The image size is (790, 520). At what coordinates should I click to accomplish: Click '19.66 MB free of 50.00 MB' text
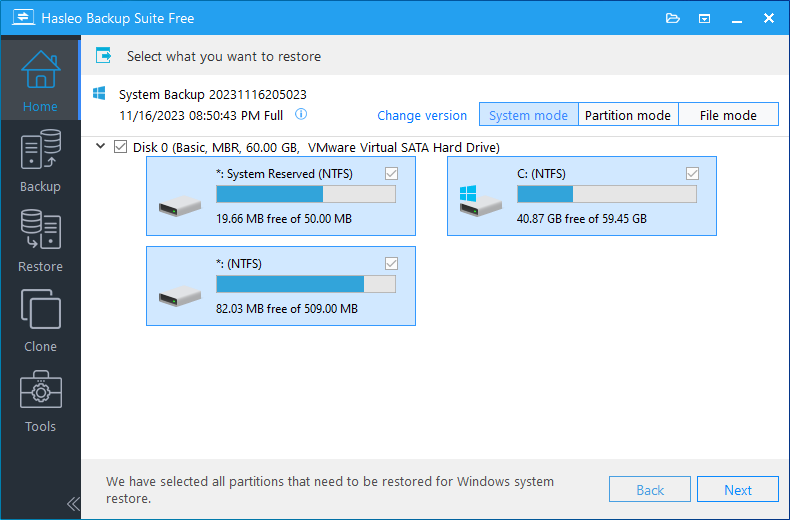(x=284, y=219)
